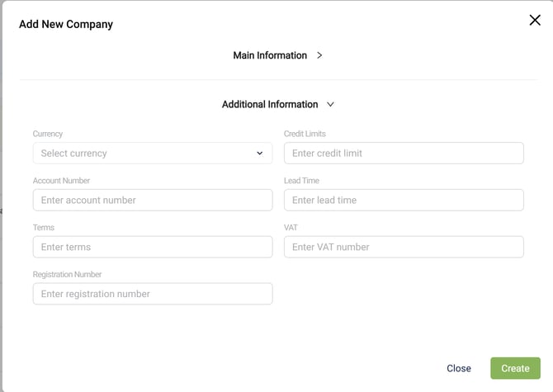Click the Main Information heading

pyautogui.click(x=270, y=55)
